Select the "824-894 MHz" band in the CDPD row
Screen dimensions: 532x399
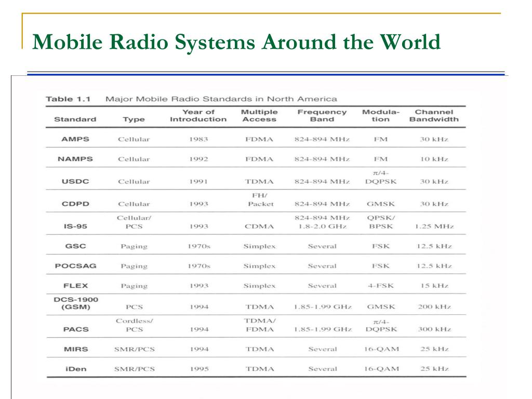[322, 204]
